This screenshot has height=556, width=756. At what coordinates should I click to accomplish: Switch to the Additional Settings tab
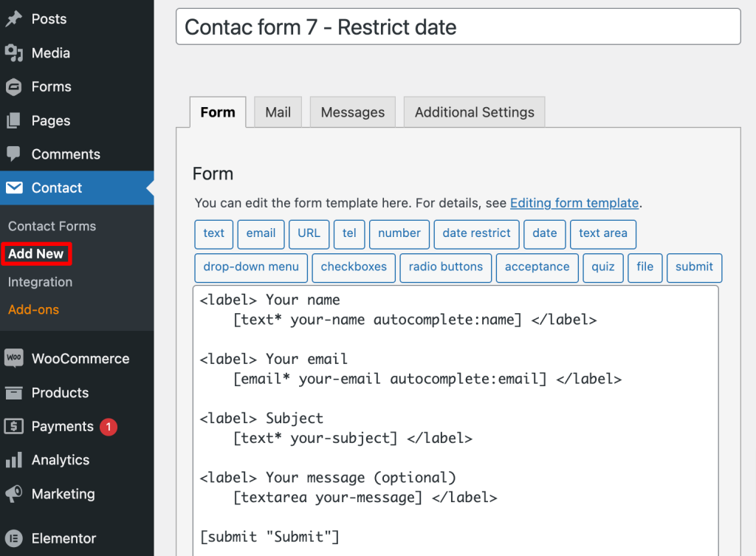(475, 112)
